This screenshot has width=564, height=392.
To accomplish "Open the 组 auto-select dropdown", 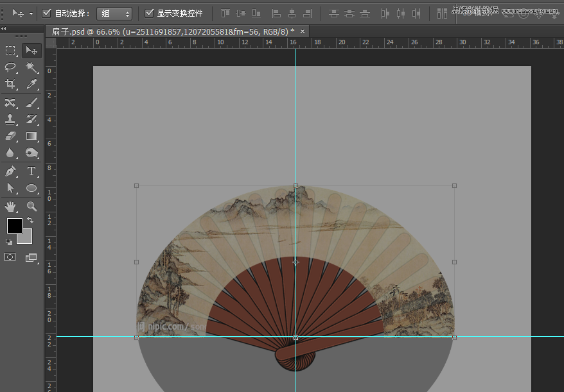I will pos(114,13).
